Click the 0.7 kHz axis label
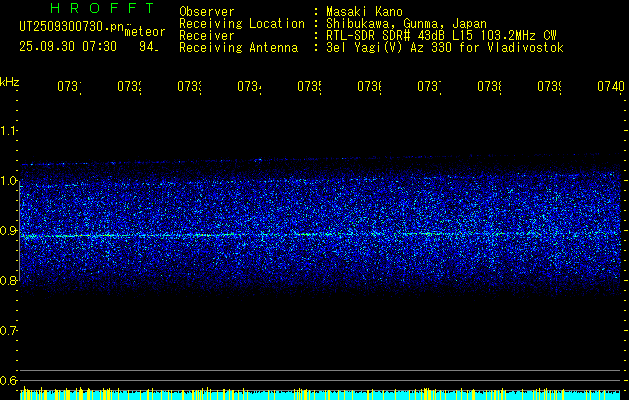 tap(8, 331)
